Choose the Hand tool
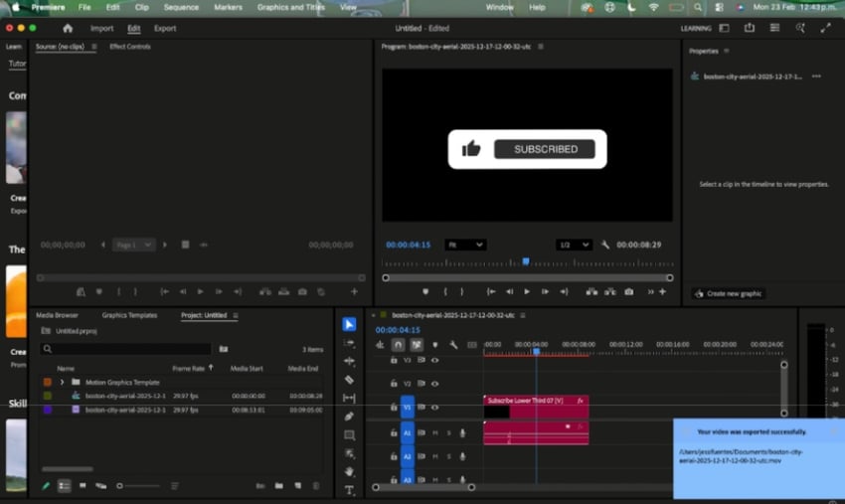 pos(349,471)
